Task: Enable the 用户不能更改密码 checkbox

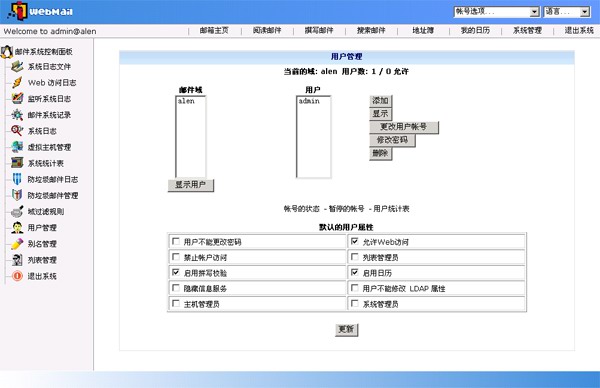Action: [x=176, y=241]
